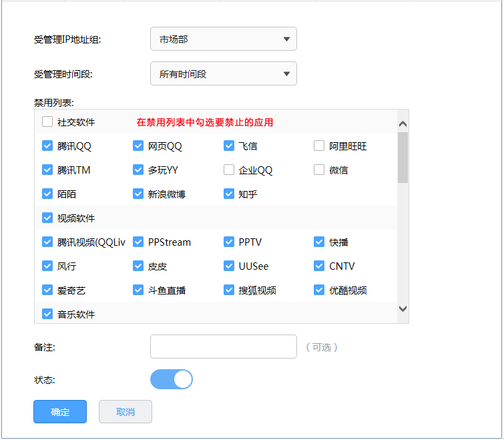
Task: Uncheck the 视频软件 category checkbox
Action: (47, 218)
